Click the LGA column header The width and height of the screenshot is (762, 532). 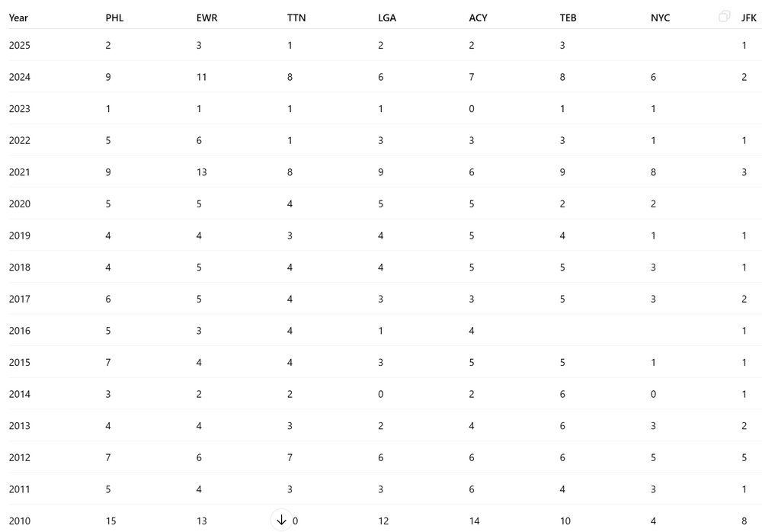[x=387, y=18]
